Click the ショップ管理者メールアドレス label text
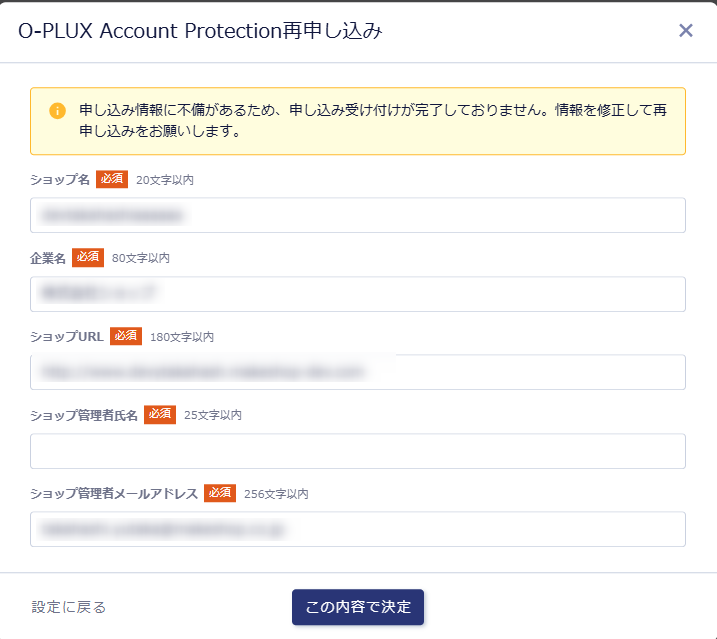This screenshot has width=717, height=639. pyautogui.click(x=114, y=494)
